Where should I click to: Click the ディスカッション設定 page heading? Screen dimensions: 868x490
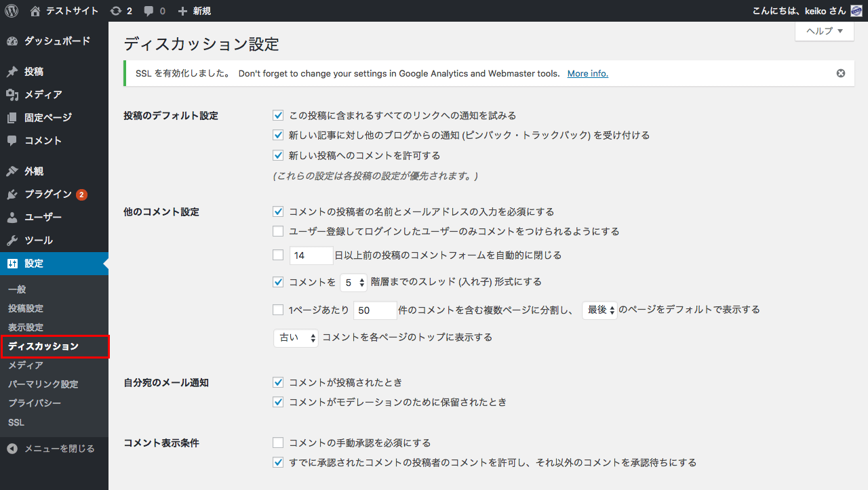click(x=201, y=45)
